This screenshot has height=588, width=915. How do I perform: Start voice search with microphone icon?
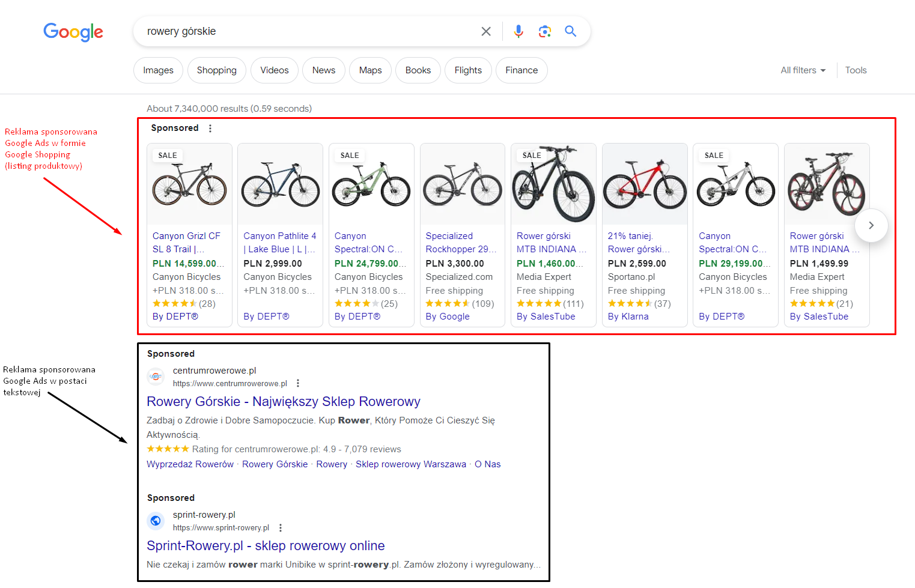pyautogui.click(x=518, y=31)
